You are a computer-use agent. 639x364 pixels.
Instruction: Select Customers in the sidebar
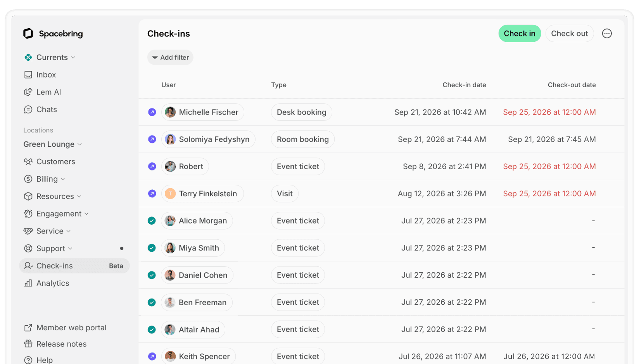[56, 161]
